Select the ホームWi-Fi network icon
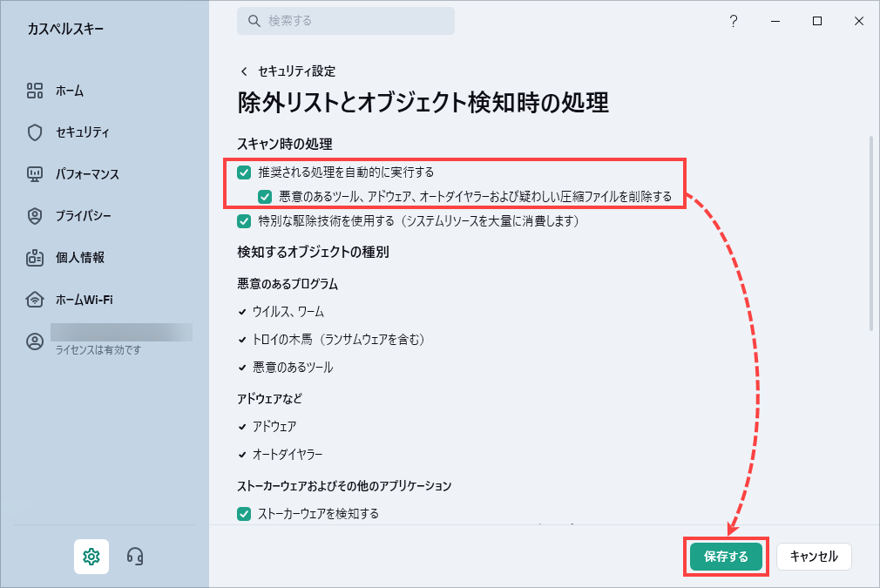This screenshot has height=588, width=880. tap(35, 298)
